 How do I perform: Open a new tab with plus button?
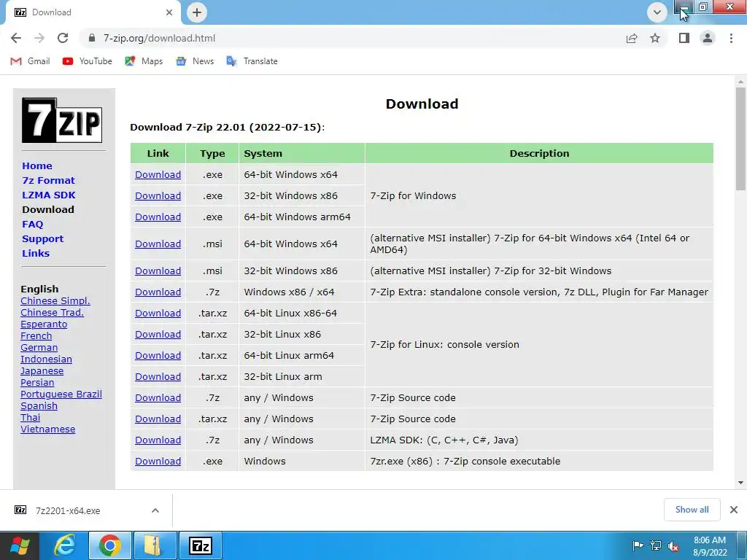coord(197,12)
